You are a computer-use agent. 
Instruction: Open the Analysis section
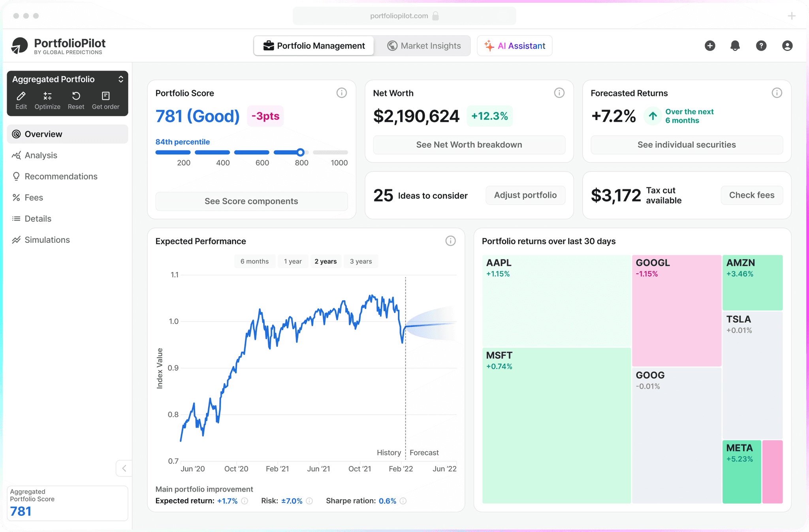[68, 155]
